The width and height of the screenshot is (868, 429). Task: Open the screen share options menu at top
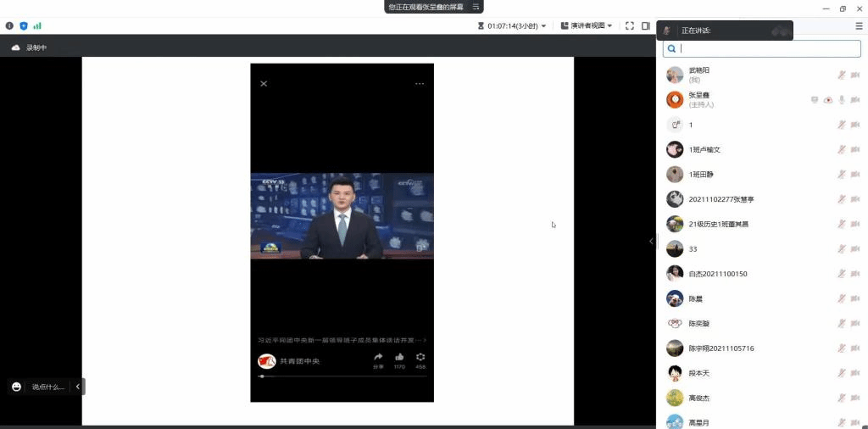(x=476, y=7)
